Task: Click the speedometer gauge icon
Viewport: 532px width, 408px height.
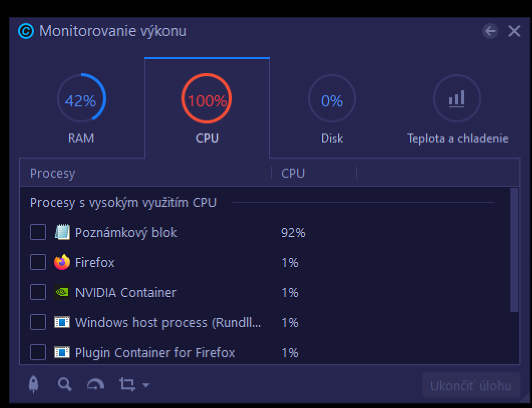Action: point(96,385)
